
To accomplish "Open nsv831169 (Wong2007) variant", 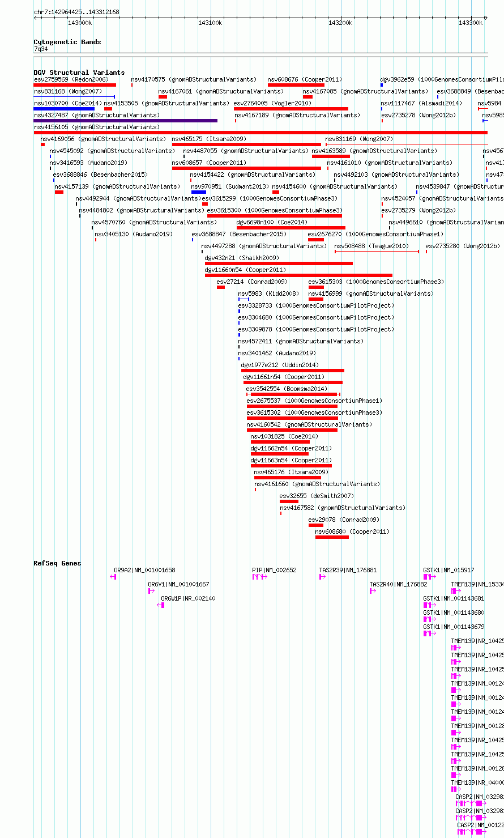I will [x=359, y=139].
